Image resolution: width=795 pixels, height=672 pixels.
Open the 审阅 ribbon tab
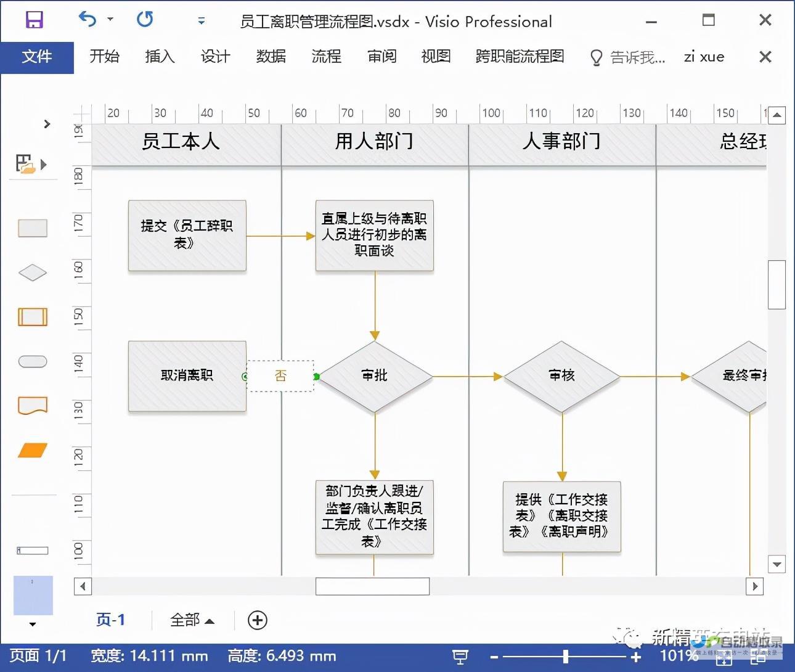(x=382, y=57)
